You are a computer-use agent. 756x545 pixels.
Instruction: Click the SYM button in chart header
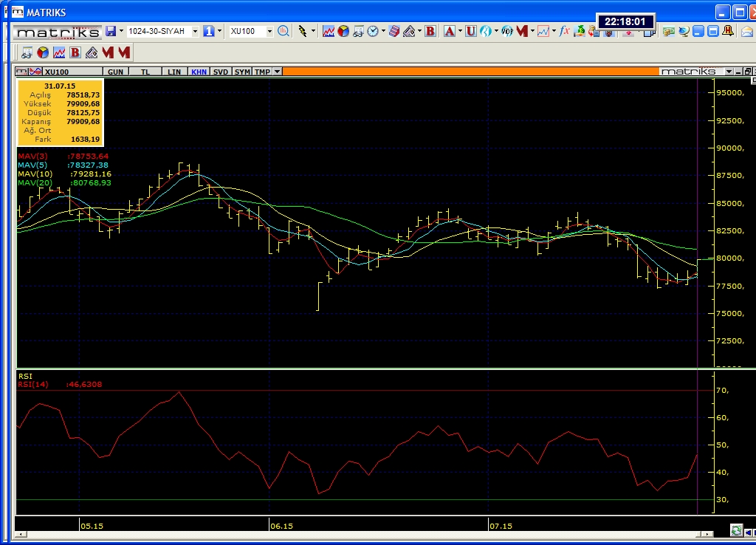[x=242, y=72]
